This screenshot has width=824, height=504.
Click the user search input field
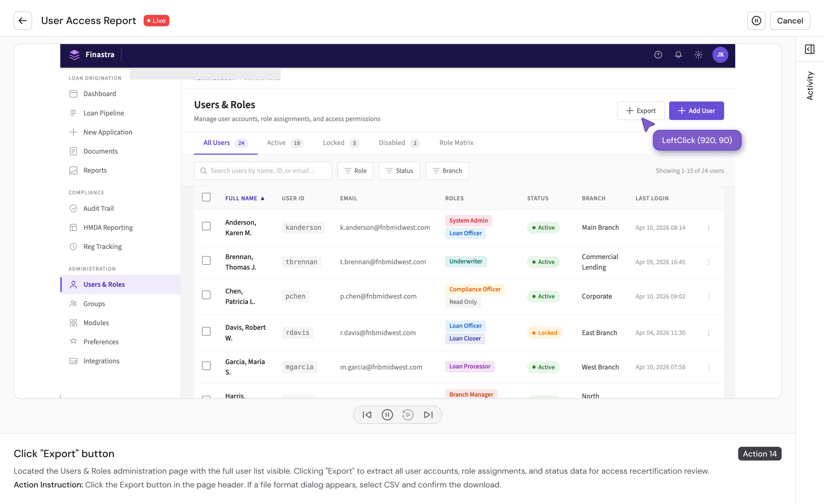click(263, 171)
